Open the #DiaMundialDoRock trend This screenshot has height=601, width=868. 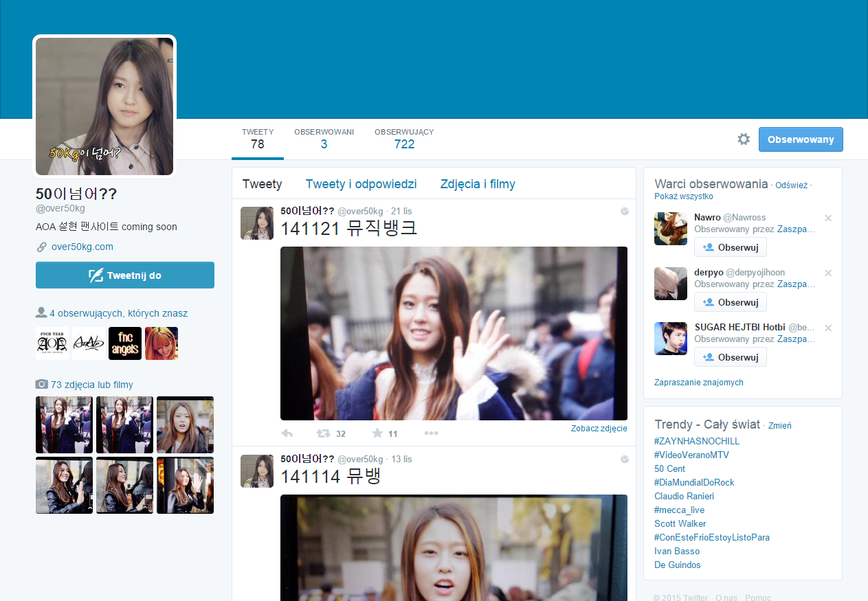coord(694,483)
